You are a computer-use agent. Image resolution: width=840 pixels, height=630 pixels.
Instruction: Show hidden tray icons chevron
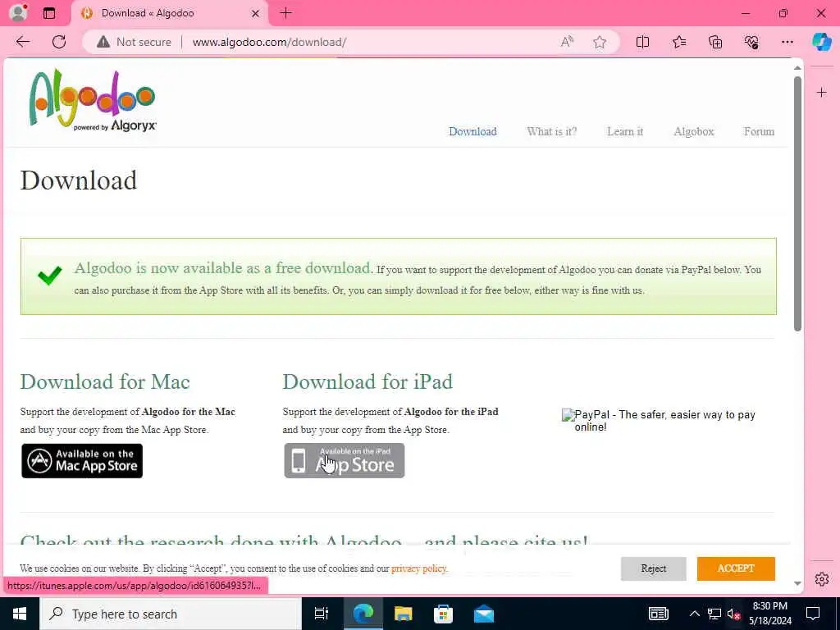pos(694,614)
